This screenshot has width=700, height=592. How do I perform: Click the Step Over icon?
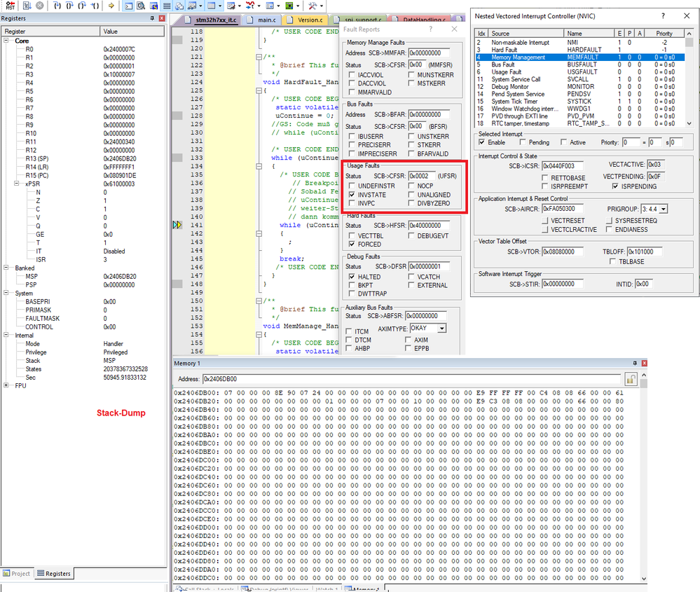pyautogui.click(x=69, y=6)
